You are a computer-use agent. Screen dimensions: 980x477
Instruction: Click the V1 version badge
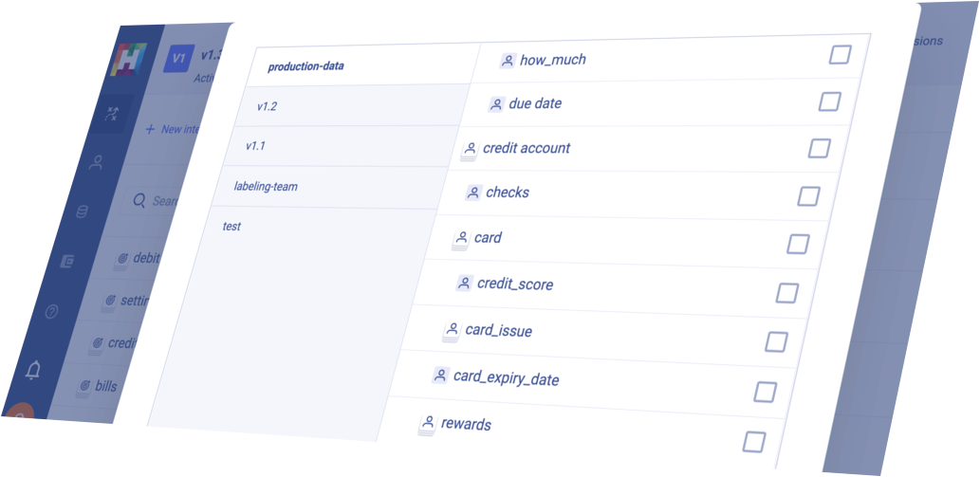179,58
